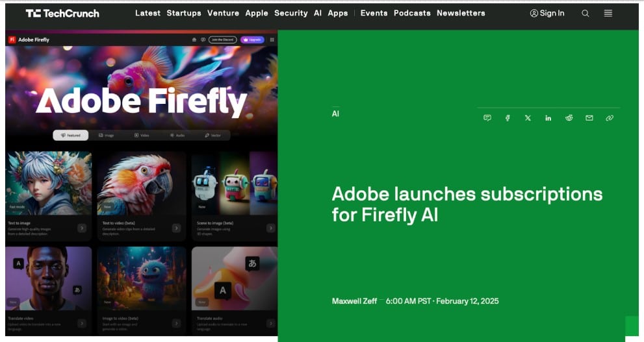Open the Newsletters section
This screenshot has height=342, width=644.
(x=461, y=13)
